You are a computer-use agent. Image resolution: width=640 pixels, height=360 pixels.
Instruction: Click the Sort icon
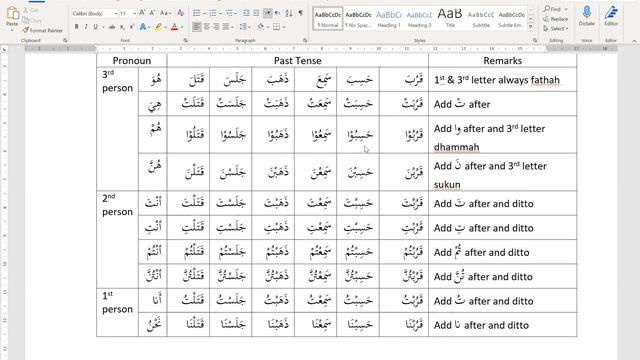click(x=289, y=13)
